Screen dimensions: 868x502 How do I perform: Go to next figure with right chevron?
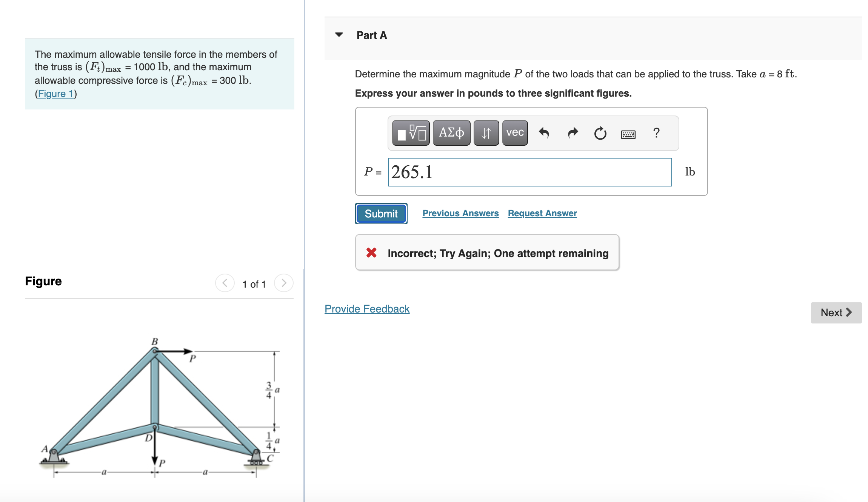coord(283,283)
